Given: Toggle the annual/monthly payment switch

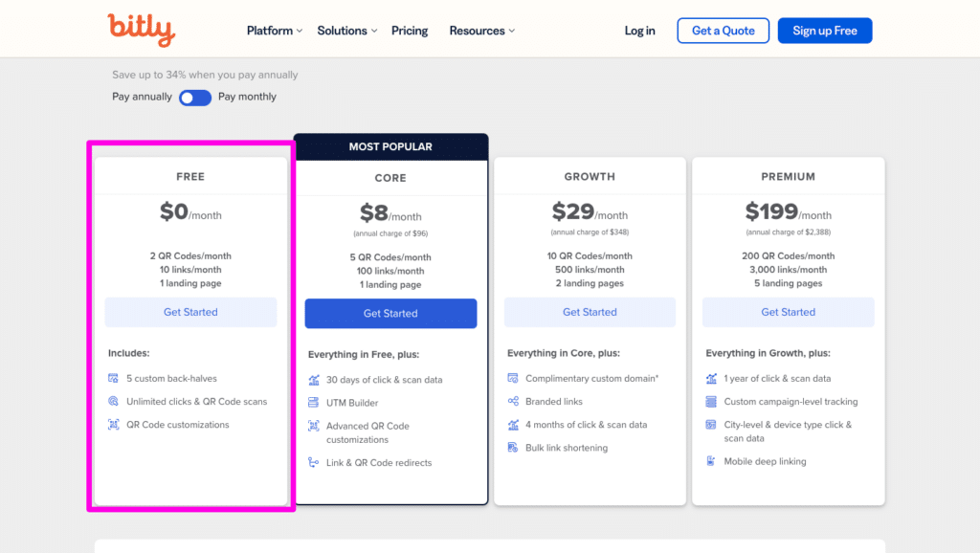Looking at the screenshot, I should (x=195, y=98).
